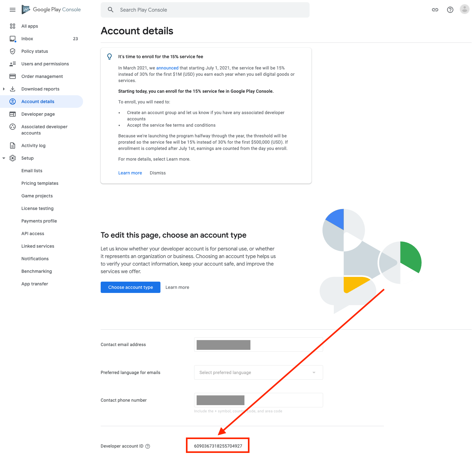Open the user profile avatar
The width and height of the screenshot is (476, 457).
[x=465, y=9]
